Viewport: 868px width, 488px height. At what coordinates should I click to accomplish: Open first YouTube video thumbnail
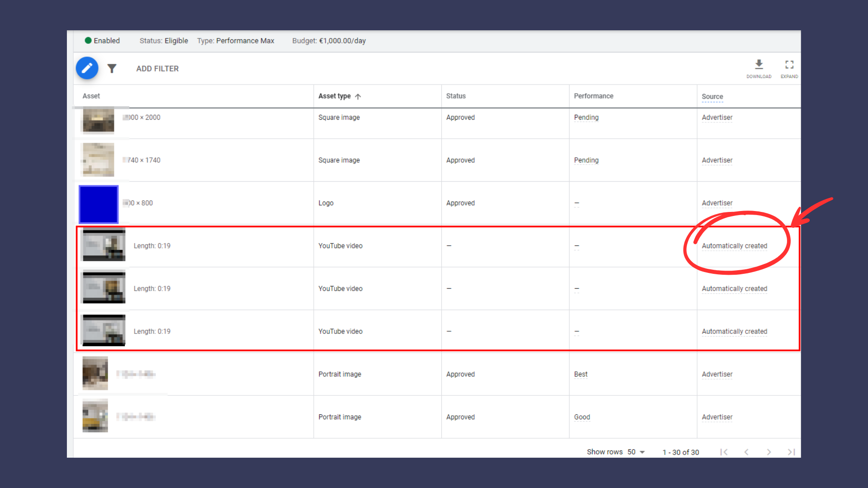[x=104, y=245]
